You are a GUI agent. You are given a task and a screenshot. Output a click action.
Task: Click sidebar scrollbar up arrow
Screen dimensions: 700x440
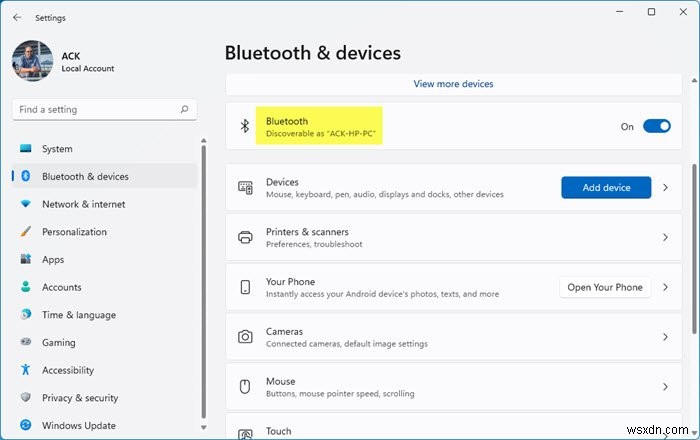pos(204,141)
